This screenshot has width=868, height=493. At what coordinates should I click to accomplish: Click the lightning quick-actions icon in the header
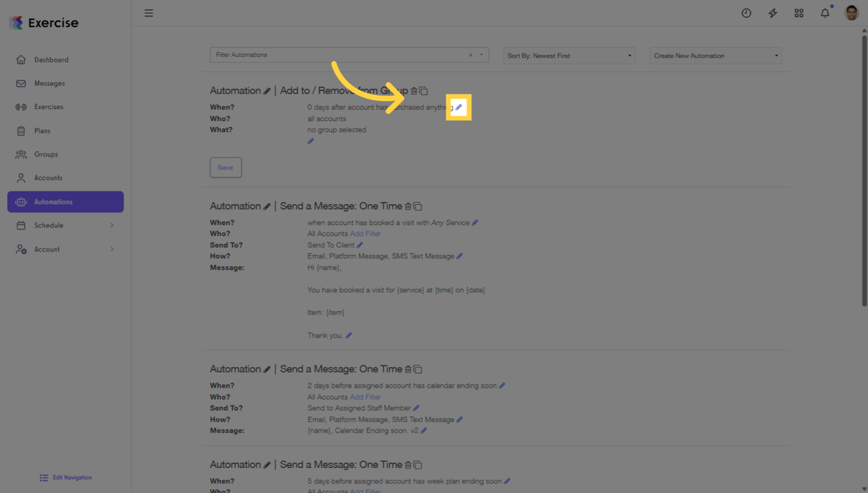click(772, 12)
